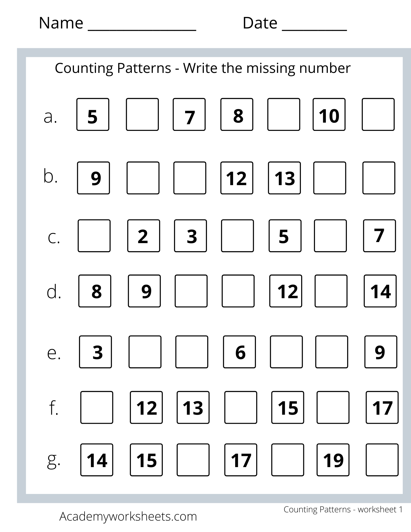Click the blank Date line
This screenshot has height=532, width=411.
tap(314, 27)
